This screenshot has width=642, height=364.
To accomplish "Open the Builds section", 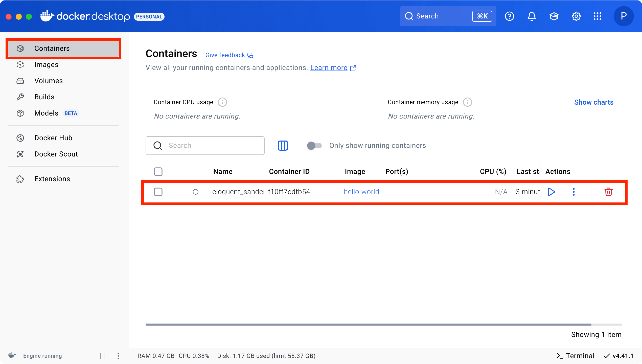I will (x=63, y=97).
